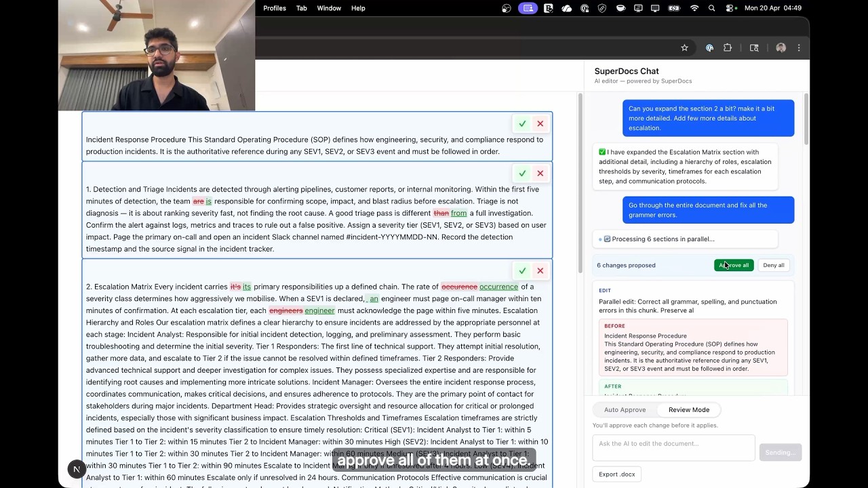
Task: Open the Help menu
Action: point(358,8)
